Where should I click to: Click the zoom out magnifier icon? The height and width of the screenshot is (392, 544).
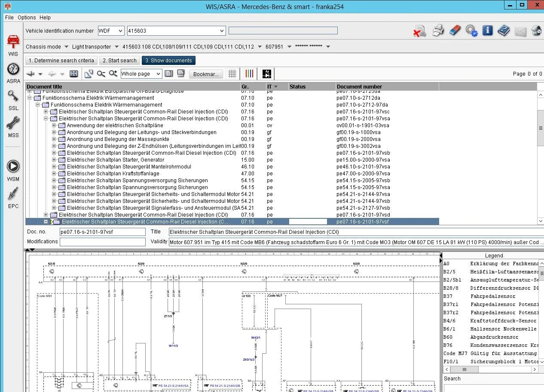click(101, 74)
